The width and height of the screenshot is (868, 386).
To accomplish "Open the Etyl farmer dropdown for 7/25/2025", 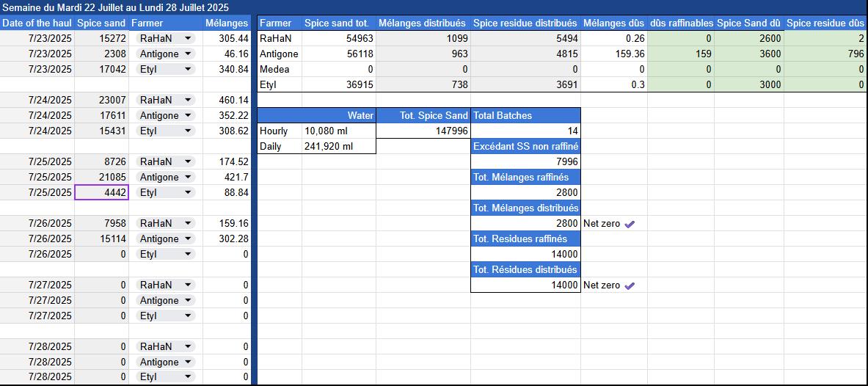I will [188, 192].
